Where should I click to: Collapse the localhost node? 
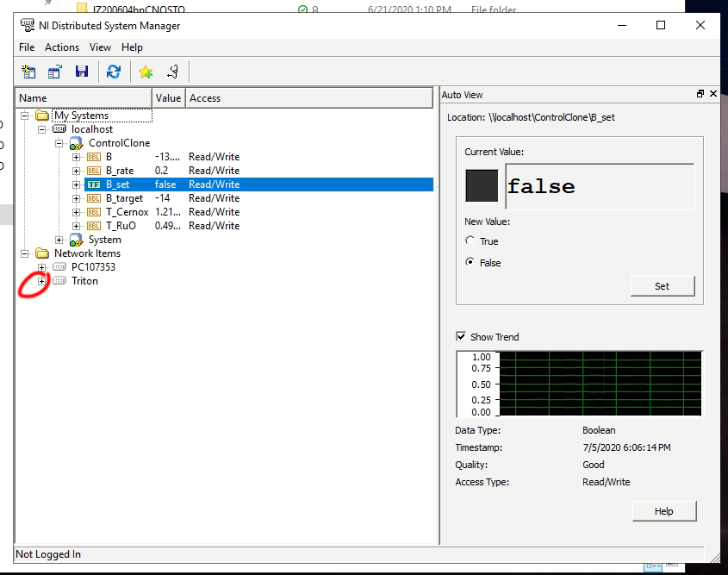point(42,129)
